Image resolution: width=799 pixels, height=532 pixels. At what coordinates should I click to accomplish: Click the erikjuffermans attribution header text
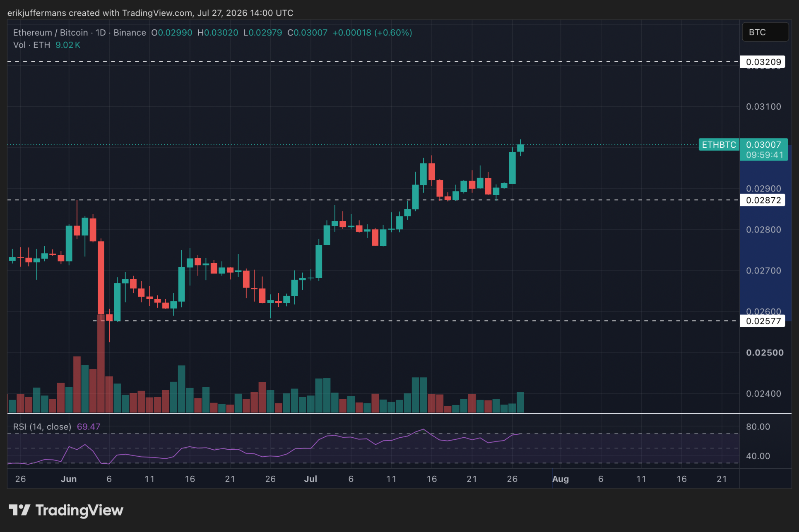pos(150,13)
